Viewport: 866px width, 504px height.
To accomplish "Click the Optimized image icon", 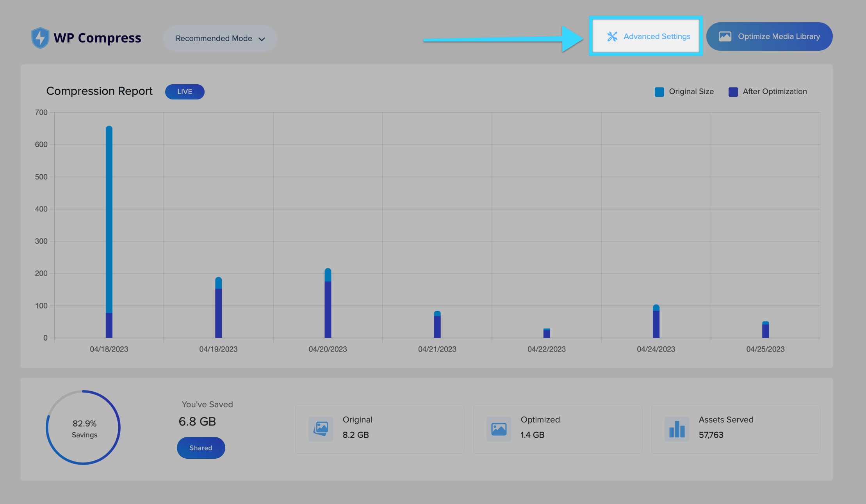I will (x=499, y=429).
